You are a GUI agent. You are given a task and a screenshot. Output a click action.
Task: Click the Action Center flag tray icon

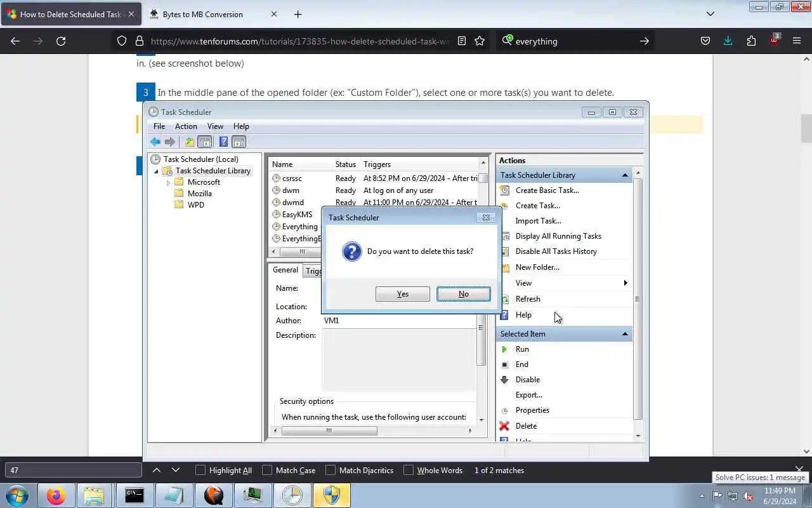click(x=717, y=496)
